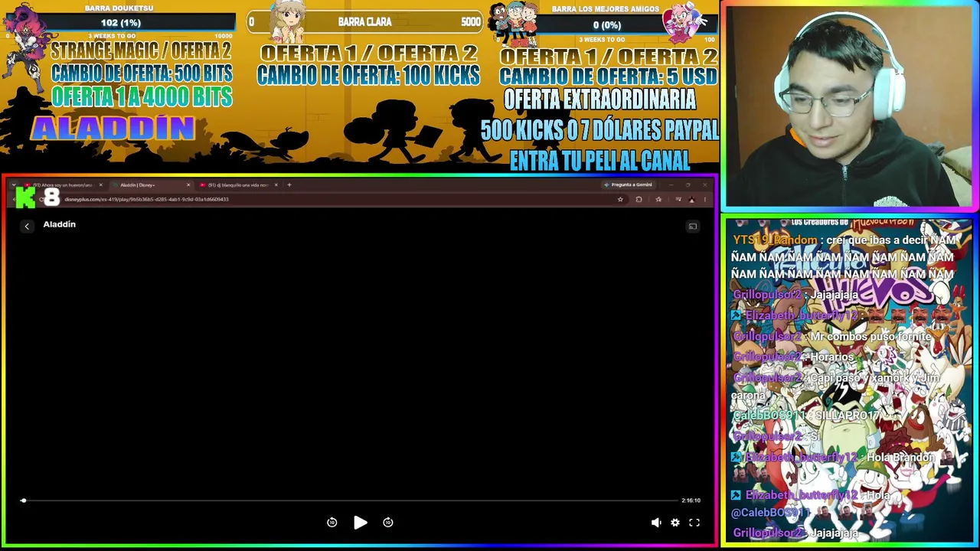Skip forward 10 seconds in the player
This screenshot has height=551, width=980.
(x=388, y=522)
